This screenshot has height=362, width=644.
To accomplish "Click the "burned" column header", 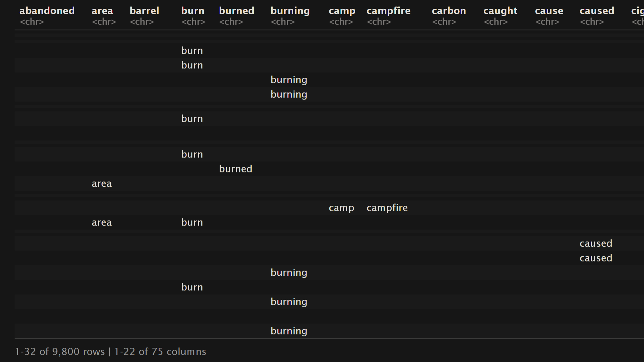I will pyautogui.click(x=237, y=11).
